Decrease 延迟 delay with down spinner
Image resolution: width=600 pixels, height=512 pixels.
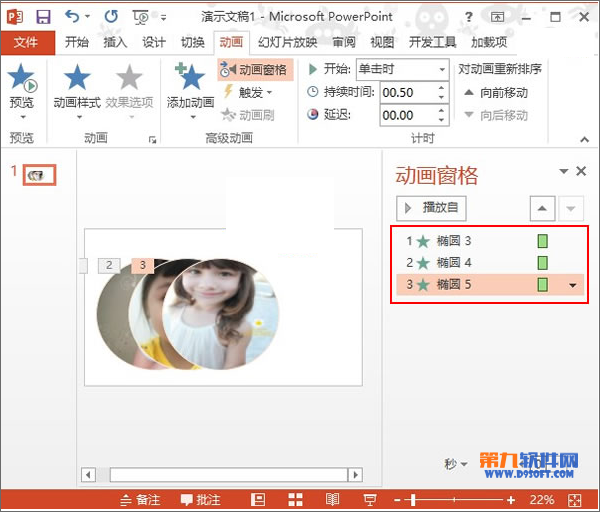tap(442, 120)
